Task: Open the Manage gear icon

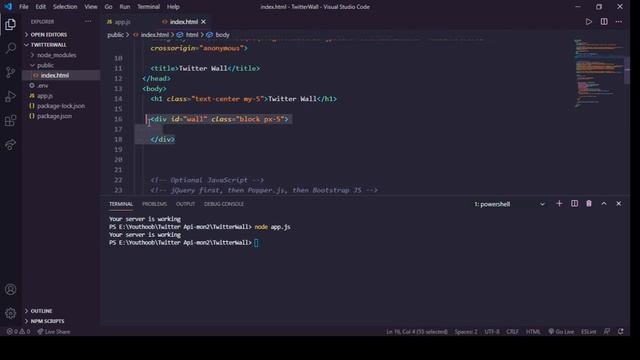Action: tap(11, 313)
